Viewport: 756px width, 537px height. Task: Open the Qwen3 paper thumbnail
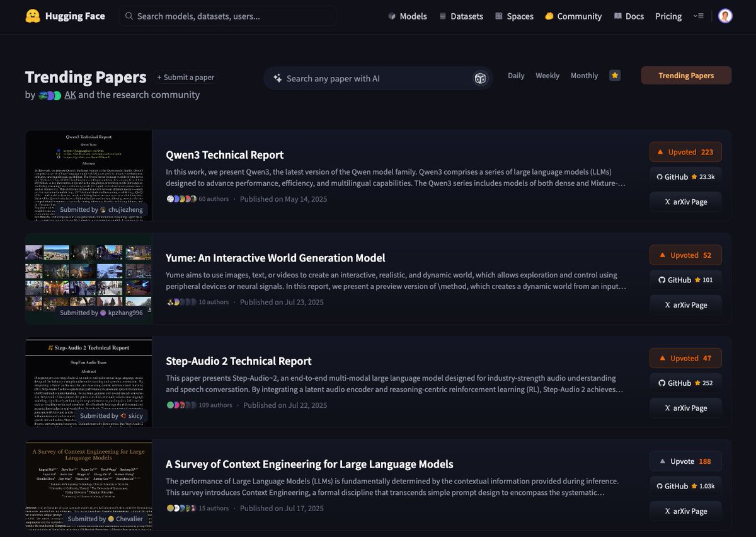[88, 175]
